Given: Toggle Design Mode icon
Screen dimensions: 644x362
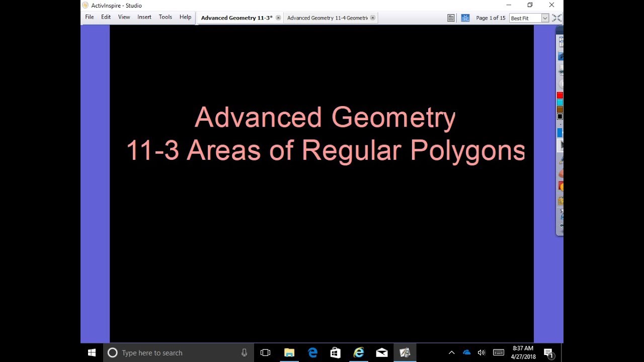Looking at the screenshot, I should point(465,18).
